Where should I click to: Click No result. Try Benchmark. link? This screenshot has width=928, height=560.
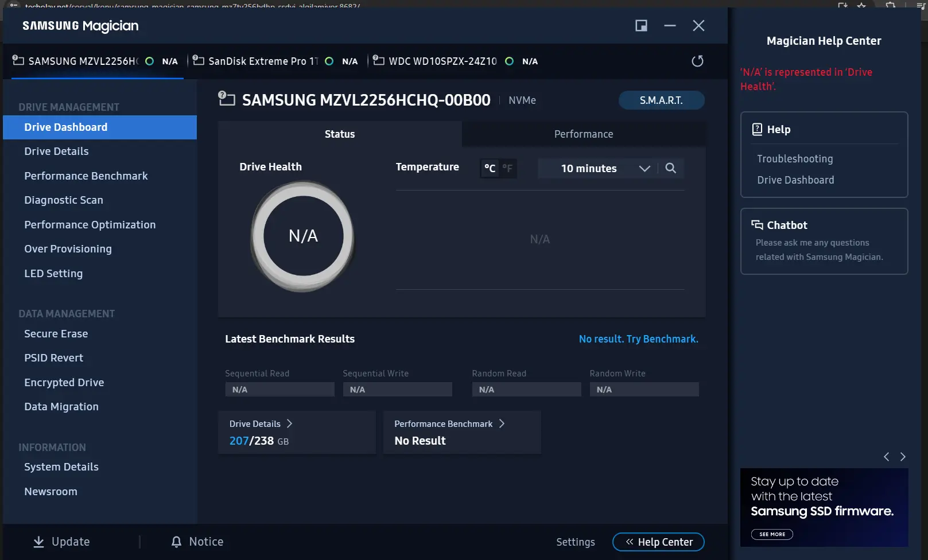point(638,339)
